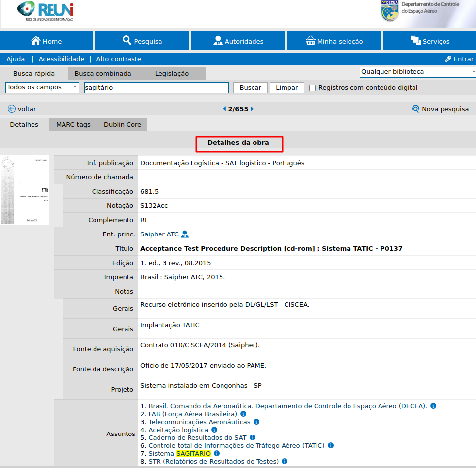Open subject Aceitação logística link
This screenshot has height=468, width=476.
point(178,430)
